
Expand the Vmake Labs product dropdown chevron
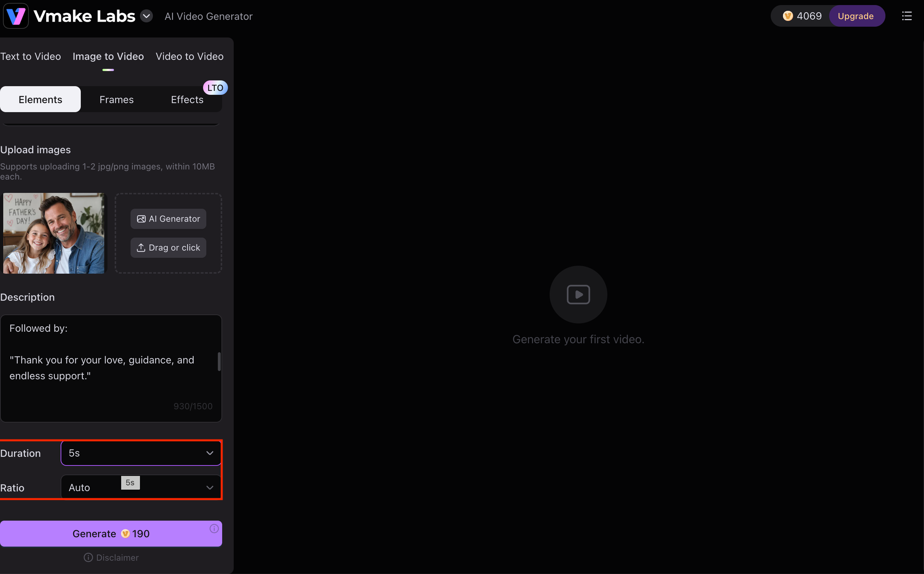(x=146, y=16)
